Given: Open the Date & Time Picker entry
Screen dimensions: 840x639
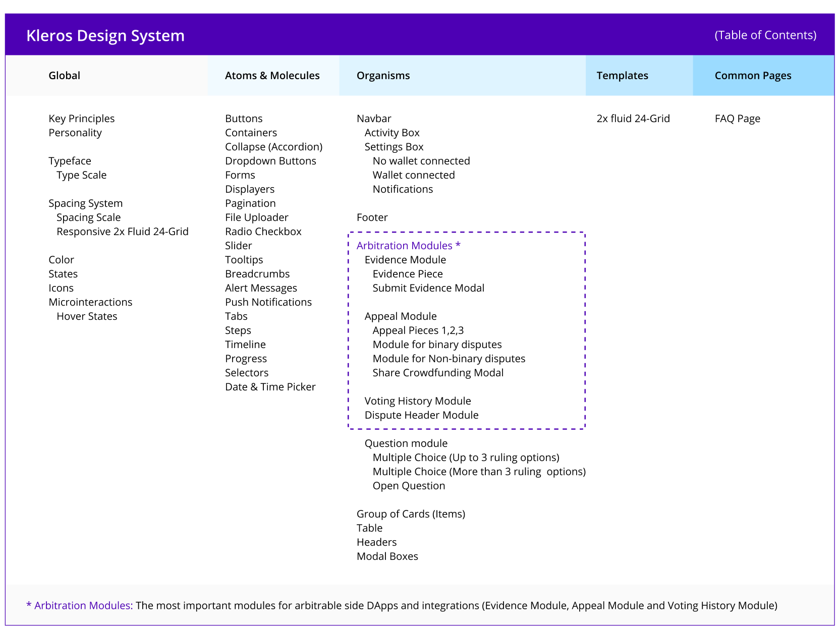Looking at the screenshot, I should (x=270, y=387).
